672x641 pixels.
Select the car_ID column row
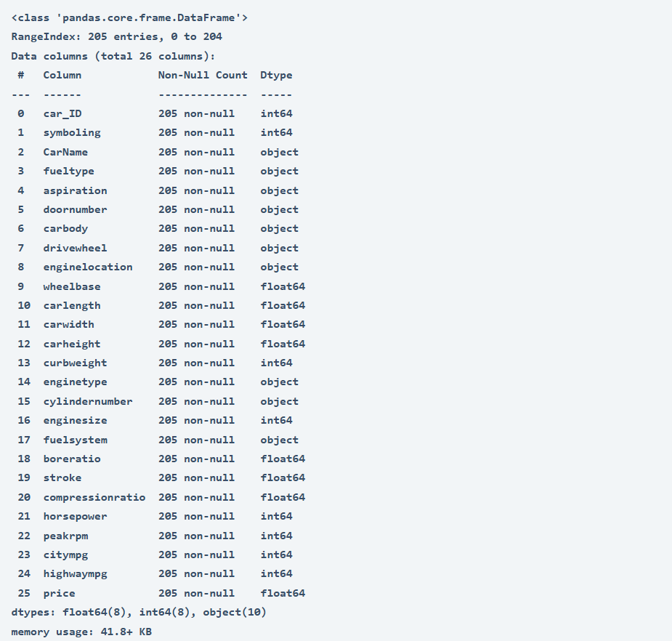[x=62, y=113]
